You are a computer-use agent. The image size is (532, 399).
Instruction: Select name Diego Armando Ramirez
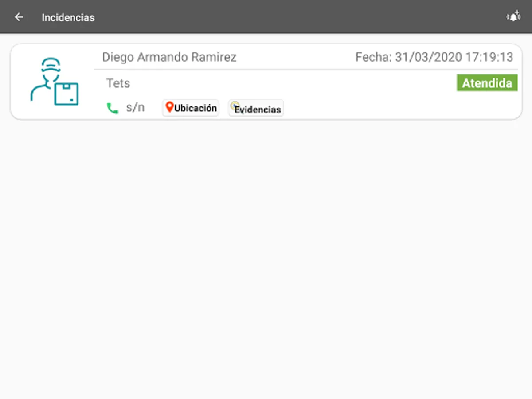169,57
